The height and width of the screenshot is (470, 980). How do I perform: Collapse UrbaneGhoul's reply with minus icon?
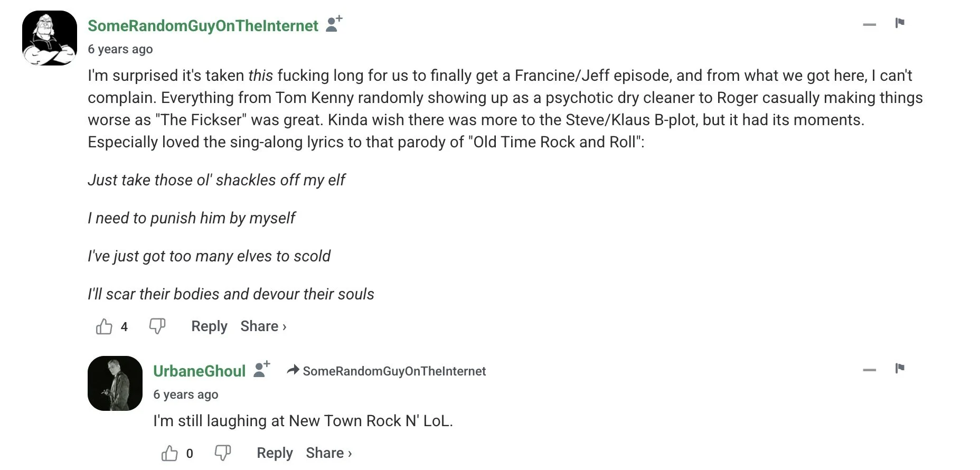(870, 370)
